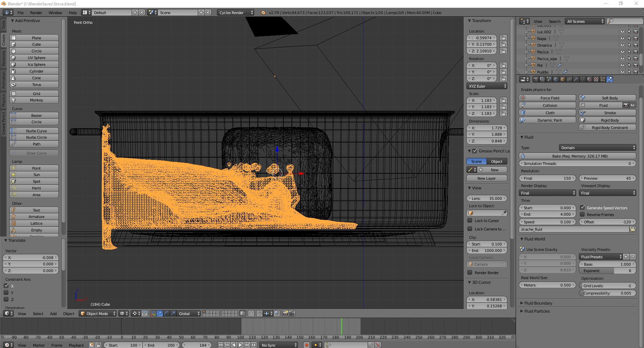The width and height of the screenshot is (644, 348).
Task: Open fluid cache folder browser icon
Action: click(633, 229)
